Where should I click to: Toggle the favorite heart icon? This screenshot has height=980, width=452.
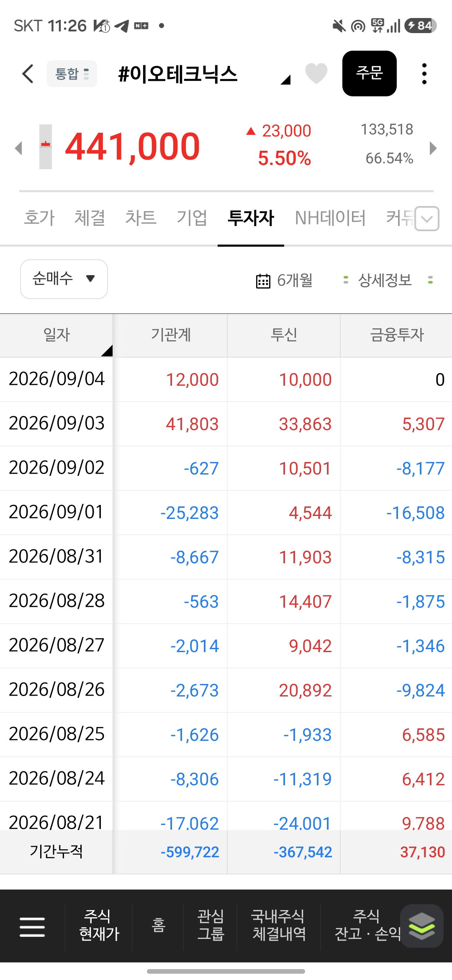tap(316, 73)
